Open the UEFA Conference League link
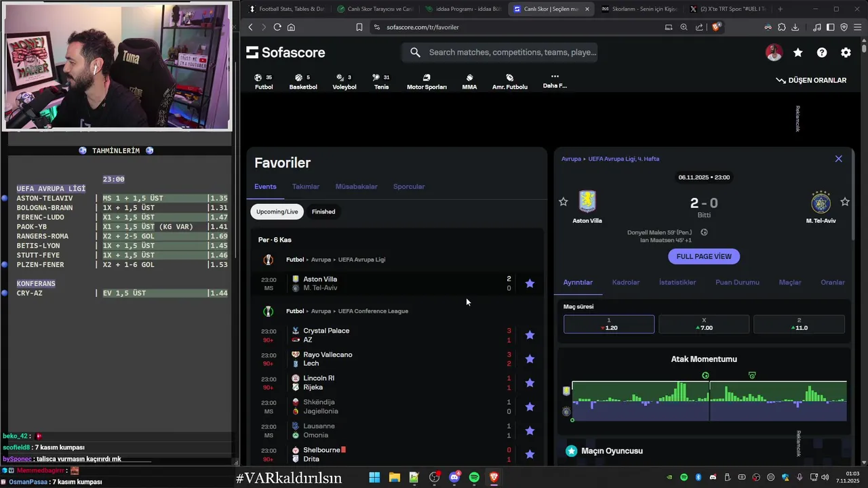Screen dimensions: 868x488 pyautogui.click(x=372, y=311)
